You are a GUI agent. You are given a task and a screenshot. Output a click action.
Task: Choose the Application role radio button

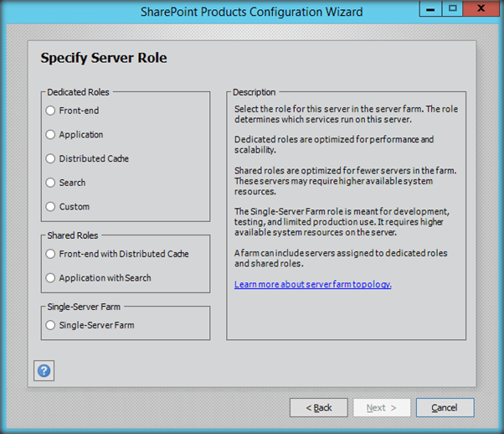click(x=51, y=135)
